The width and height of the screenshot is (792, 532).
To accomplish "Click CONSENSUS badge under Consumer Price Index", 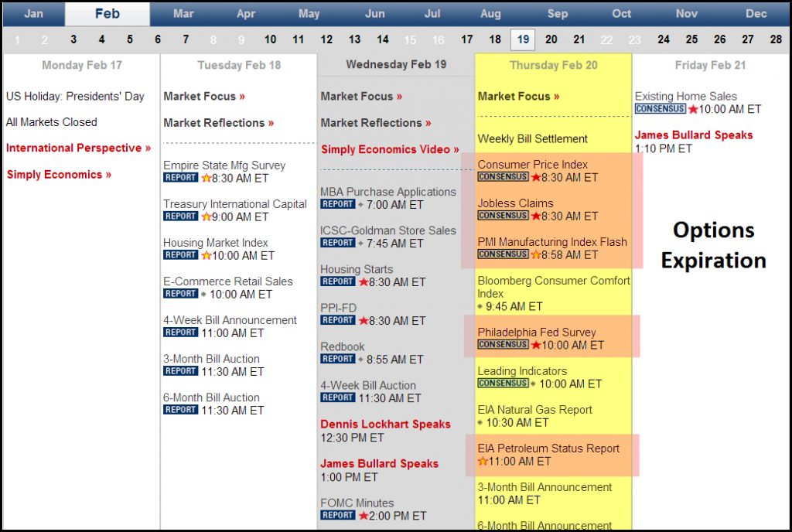I will point(503,176).
